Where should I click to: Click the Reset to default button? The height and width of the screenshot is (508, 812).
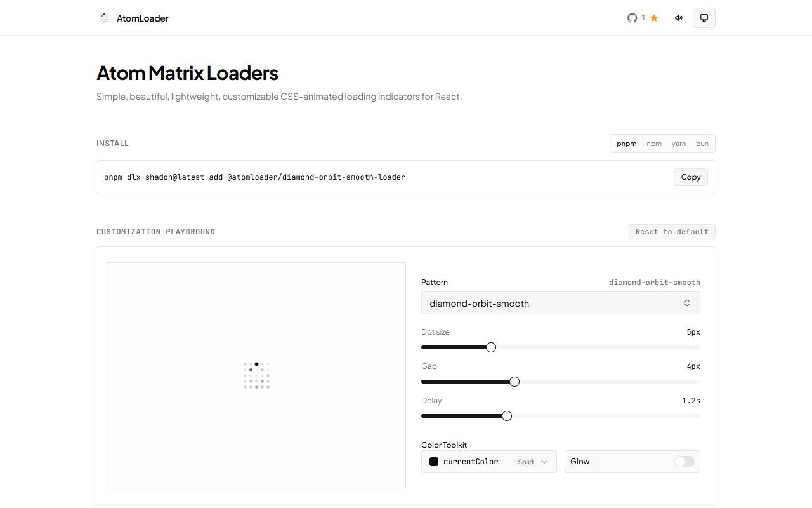click(x=672, y=232)
